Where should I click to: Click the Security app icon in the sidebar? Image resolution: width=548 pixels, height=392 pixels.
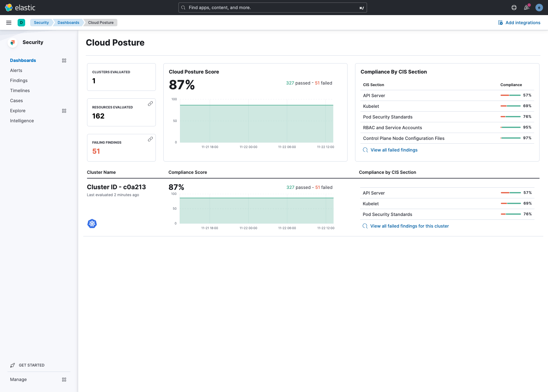click(12, 42)
